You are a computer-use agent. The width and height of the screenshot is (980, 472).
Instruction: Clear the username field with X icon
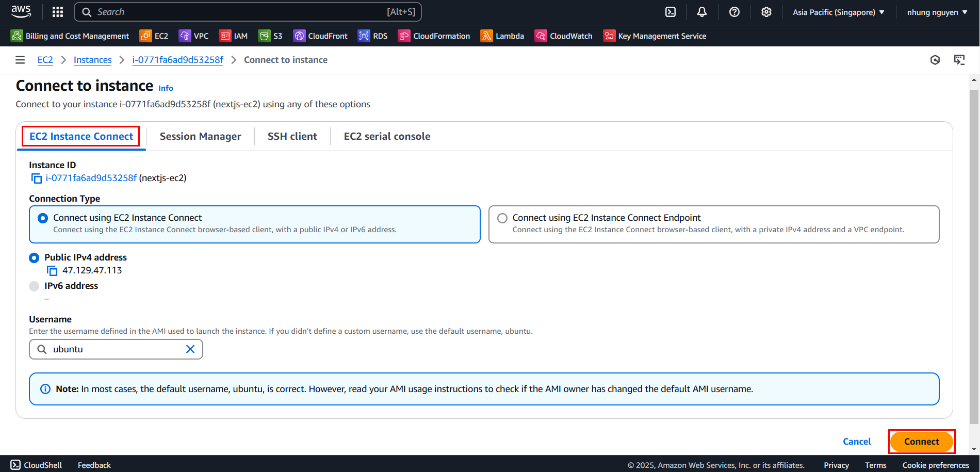point(190,349)
